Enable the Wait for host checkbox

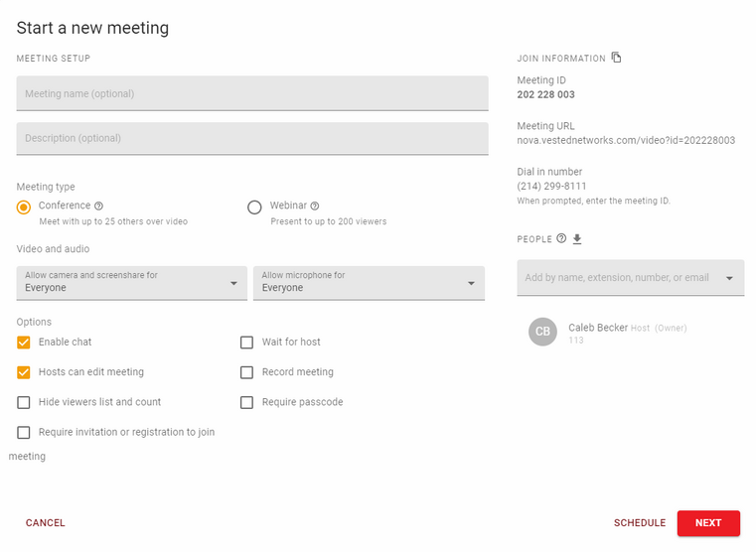(x=247, y=343)
